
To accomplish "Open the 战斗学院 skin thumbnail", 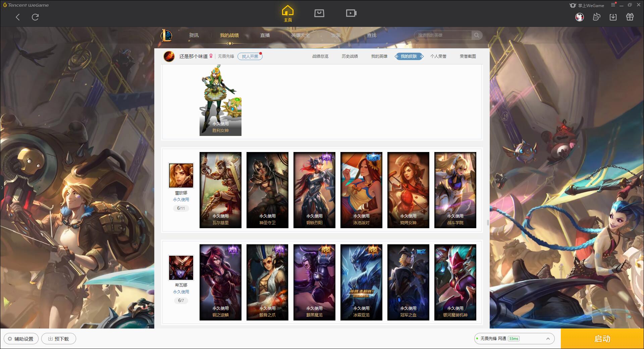I will tap(455, 190).
